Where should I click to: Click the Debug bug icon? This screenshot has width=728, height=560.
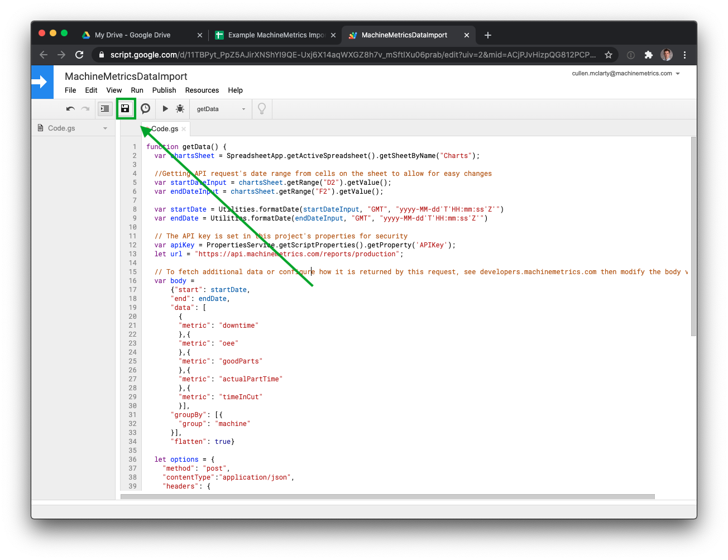tap(180, 109)
